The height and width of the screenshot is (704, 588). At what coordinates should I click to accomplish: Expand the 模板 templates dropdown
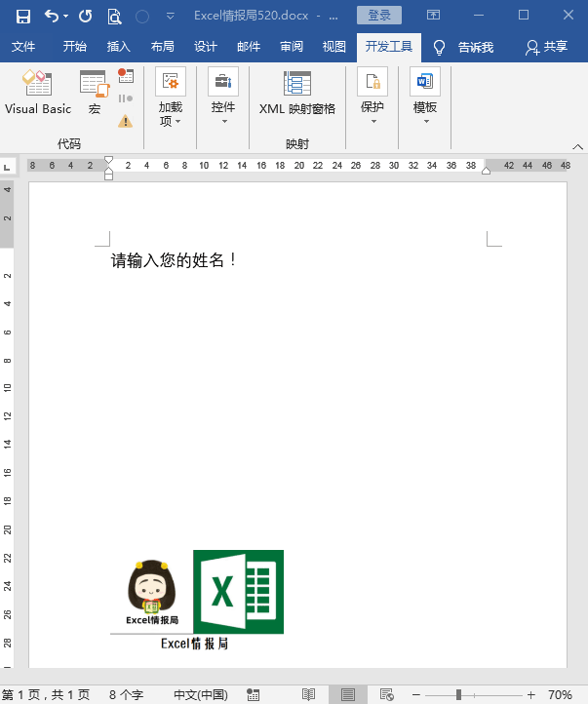coord(424,97)
